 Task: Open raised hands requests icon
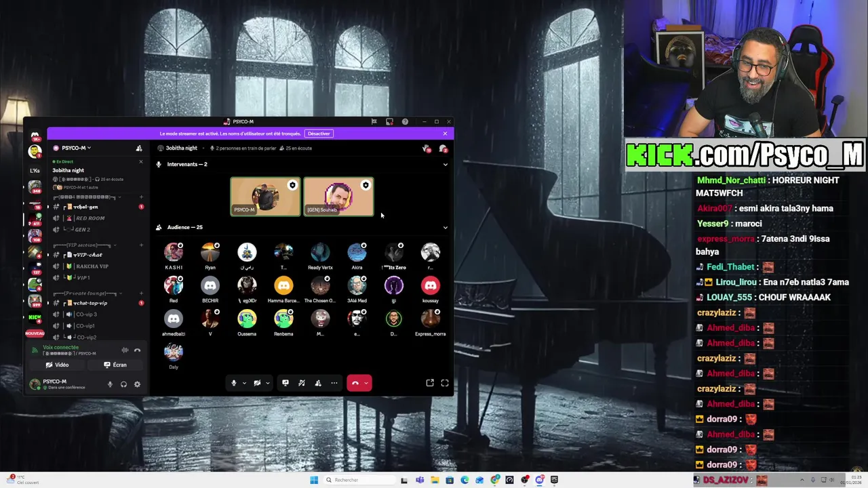coord(427,148)
